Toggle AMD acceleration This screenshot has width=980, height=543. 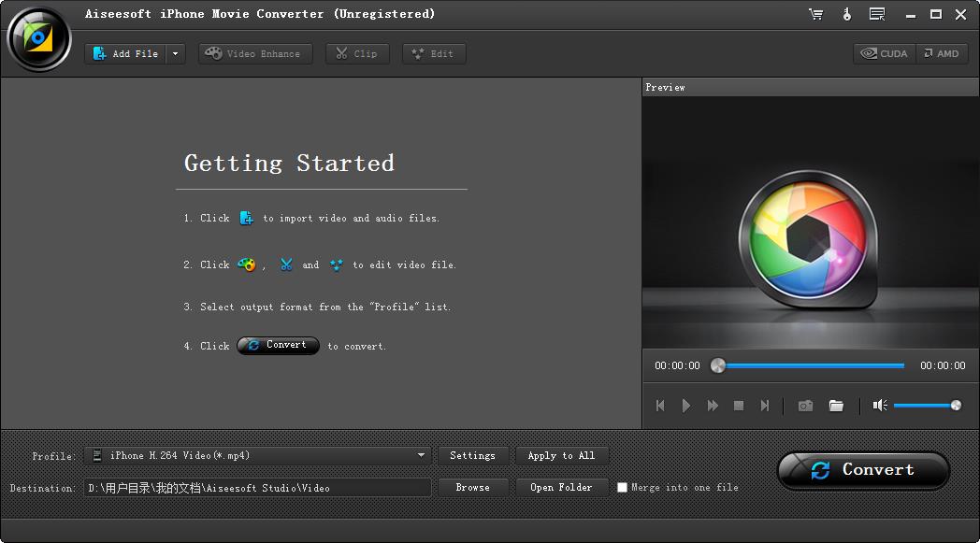[941, 53]
